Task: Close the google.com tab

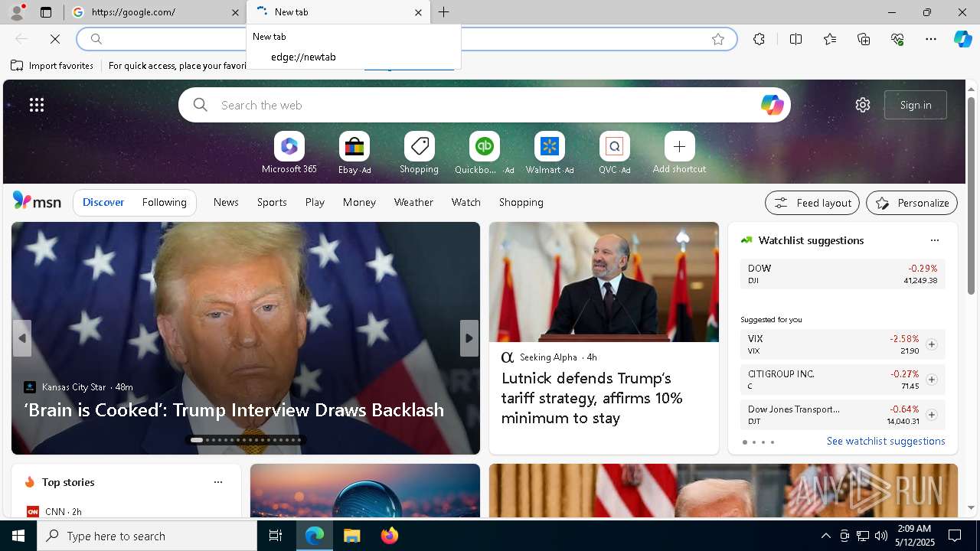Action: 235,12
